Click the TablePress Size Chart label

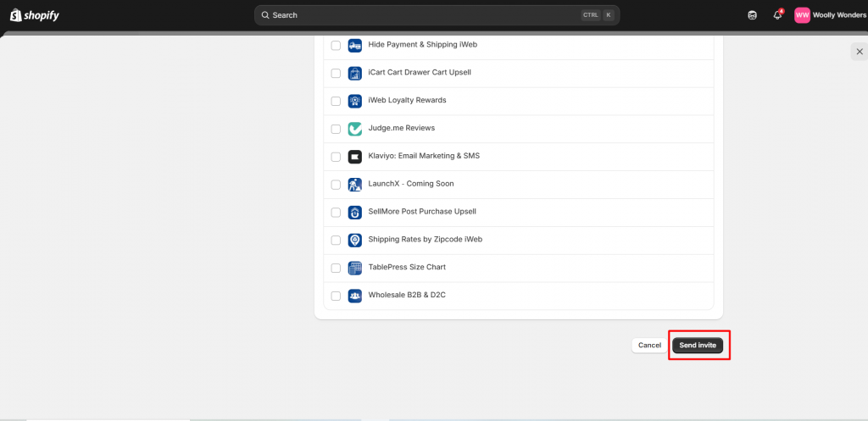tap(407, 267)
